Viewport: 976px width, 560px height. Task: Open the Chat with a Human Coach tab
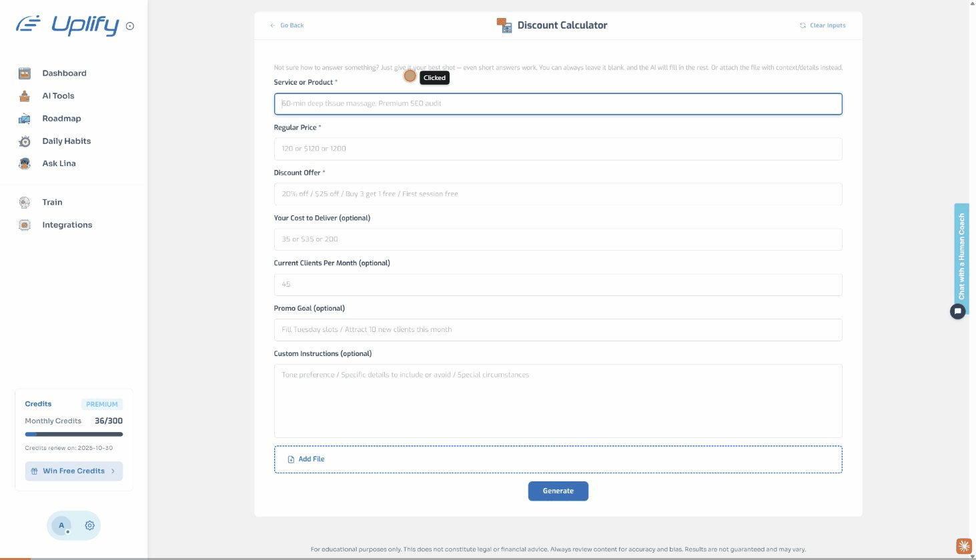click(x=961, y=256)
